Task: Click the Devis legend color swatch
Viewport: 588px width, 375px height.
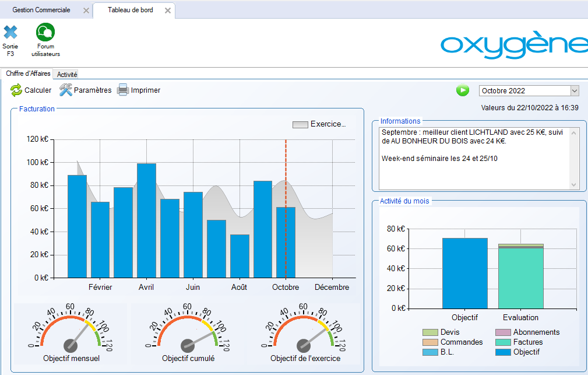Action: [430, 332]
